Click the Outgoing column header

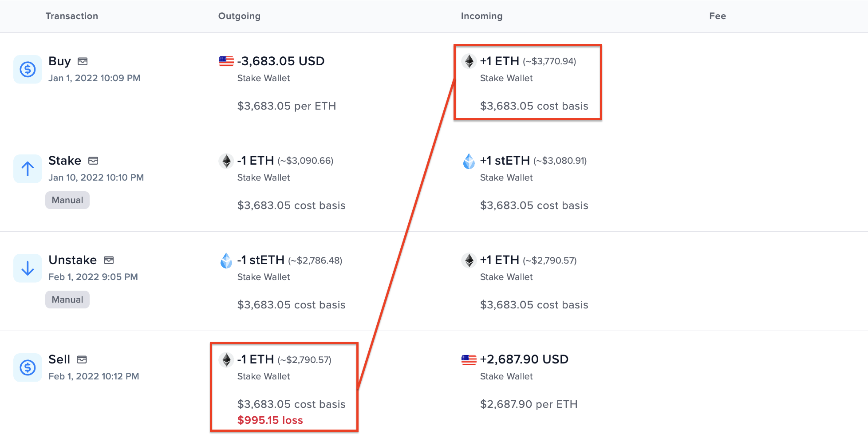(x=239, y=16)
